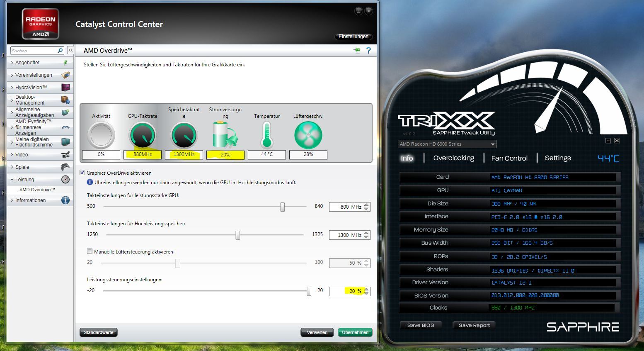This screenshot has width=644, height=351.
Task: Minimize the TRIXX window
Action: coord(608,141)
